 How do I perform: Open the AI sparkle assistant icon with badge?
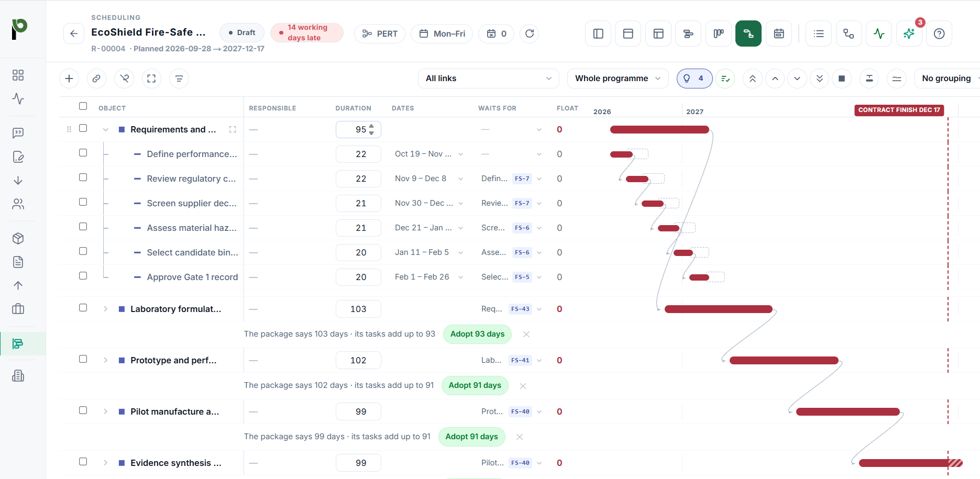click(909, 34)
